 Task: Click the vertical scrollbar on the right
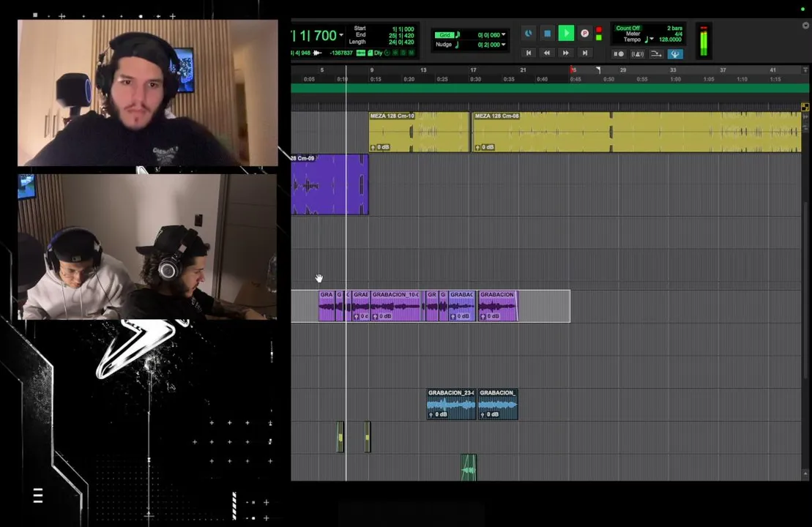[x=805, y=290]
